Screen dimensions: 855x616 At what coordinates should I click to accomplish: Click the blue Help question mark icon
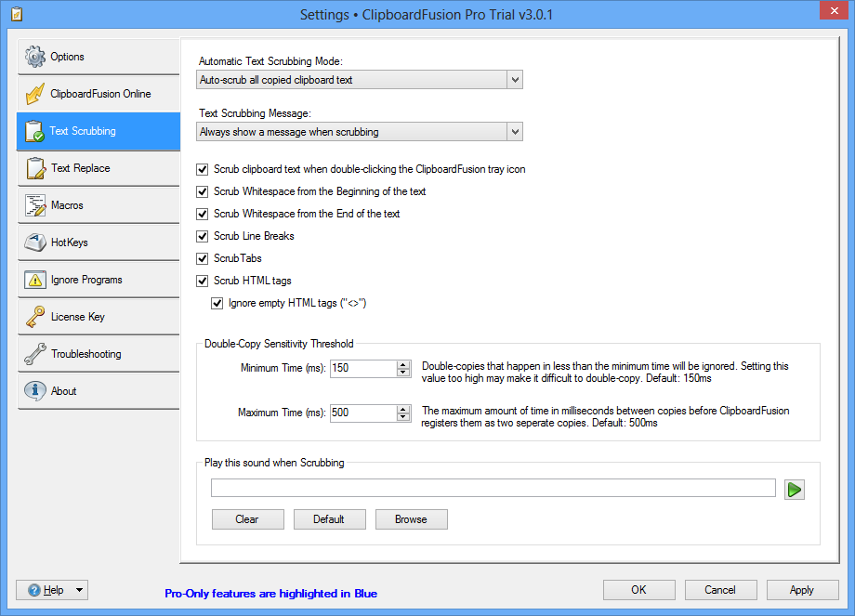[x=33, y=590]
